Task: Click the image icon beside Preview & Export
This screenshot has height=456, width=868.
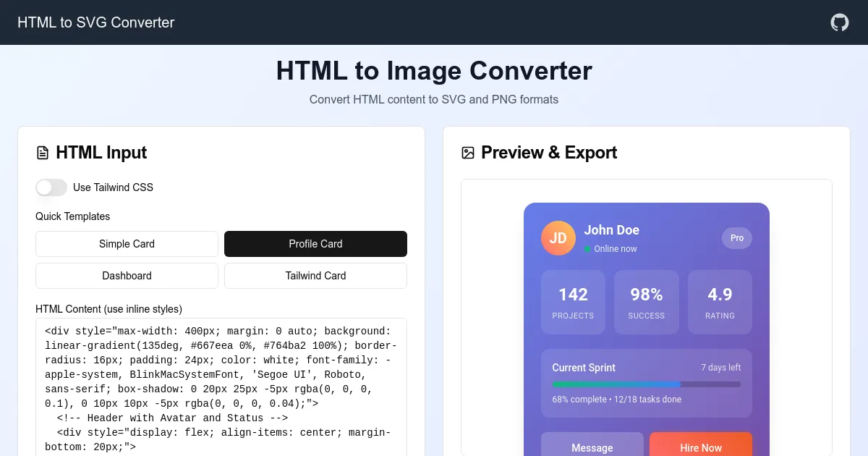Action: point(467,153)
